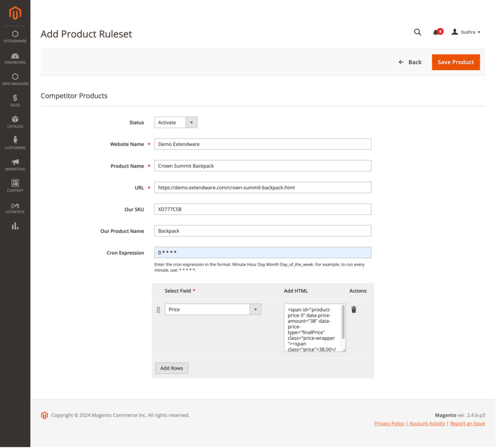The width and height of the screenshot is (497, 448).
Task: Open the Status dropdown
Action: pos(176,122)
